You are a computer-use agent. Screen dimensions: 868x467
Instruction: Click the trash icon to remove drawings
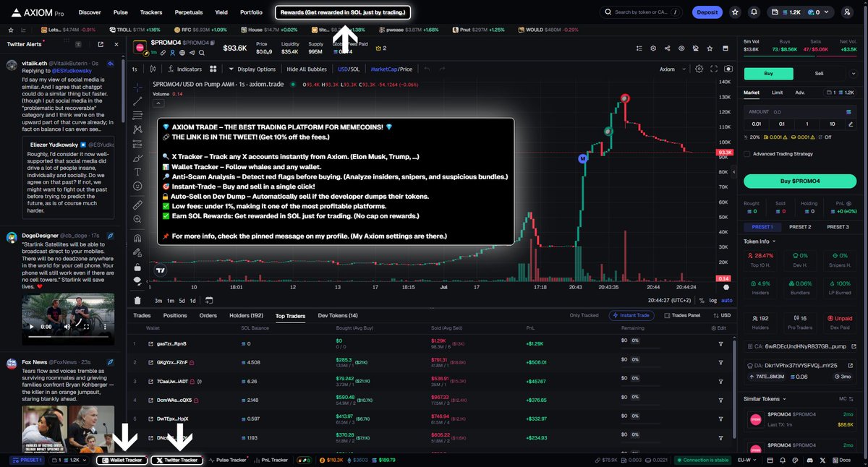click(x=137, y=300)
